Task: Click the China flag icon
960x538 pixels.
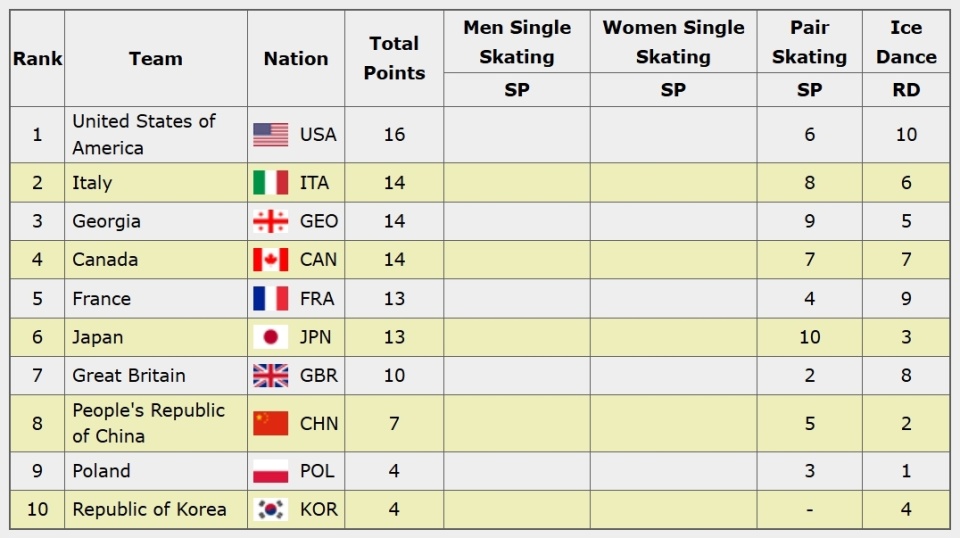Action: click(270, 423)
